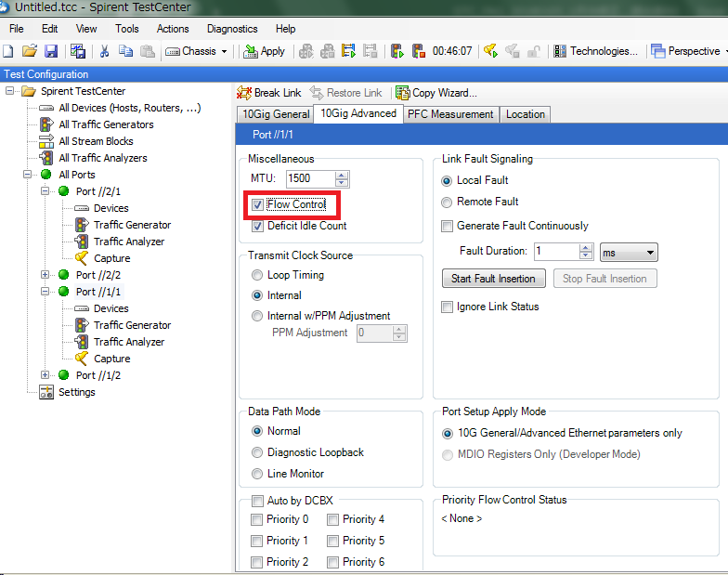Select Diagnostic Loopback data path mode
Screen dimensions: 728x575
pyautogui.click(x=256, y=452)
